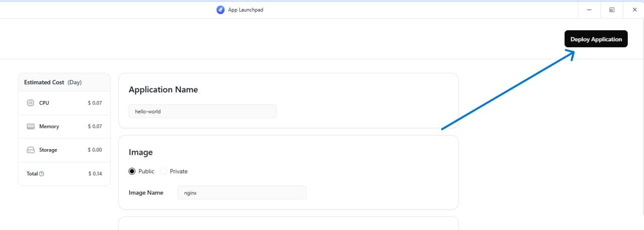
Task: Select the Storage $ 0.00 row
Action: pos(64,150)
